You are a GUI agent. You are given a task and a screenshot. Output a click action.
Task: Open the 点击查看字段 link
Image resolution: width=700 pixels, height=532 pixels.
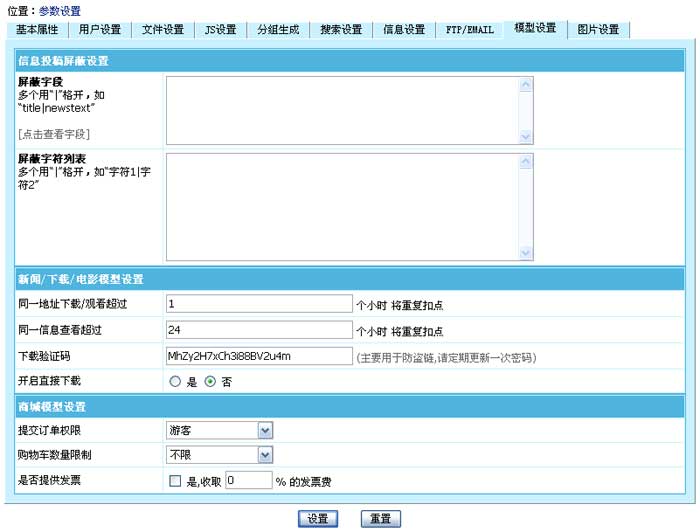[55, 133]
